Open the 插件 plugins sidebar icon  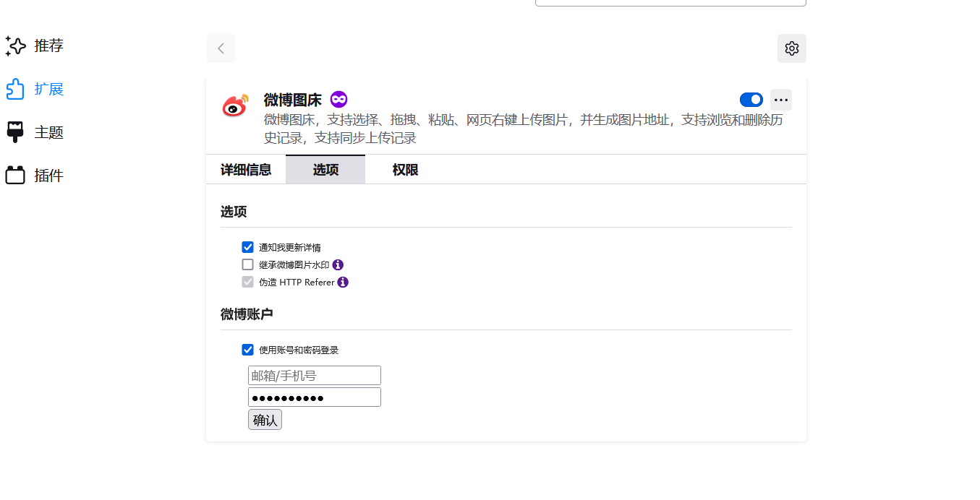click(x=15, y=176)
